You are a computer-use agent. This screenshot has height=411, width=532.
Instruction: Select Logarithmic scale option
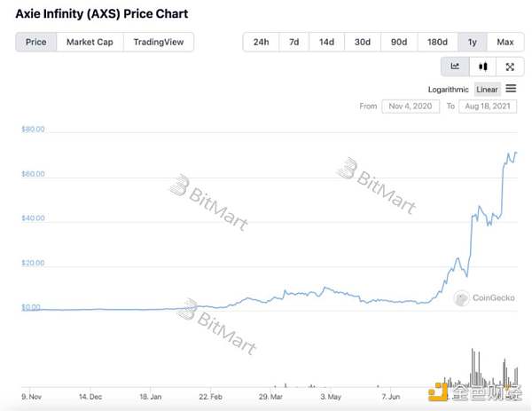tap(450, 89)
